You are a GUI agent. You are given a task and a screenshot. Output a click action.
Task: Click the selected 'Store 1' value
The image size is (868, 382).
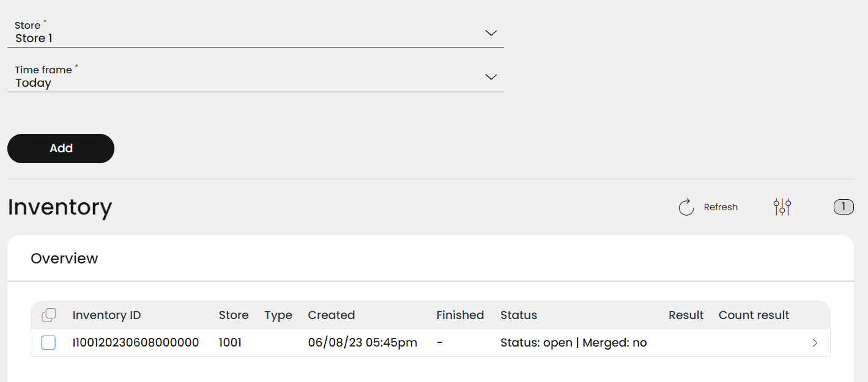click(x=34, y=39)
